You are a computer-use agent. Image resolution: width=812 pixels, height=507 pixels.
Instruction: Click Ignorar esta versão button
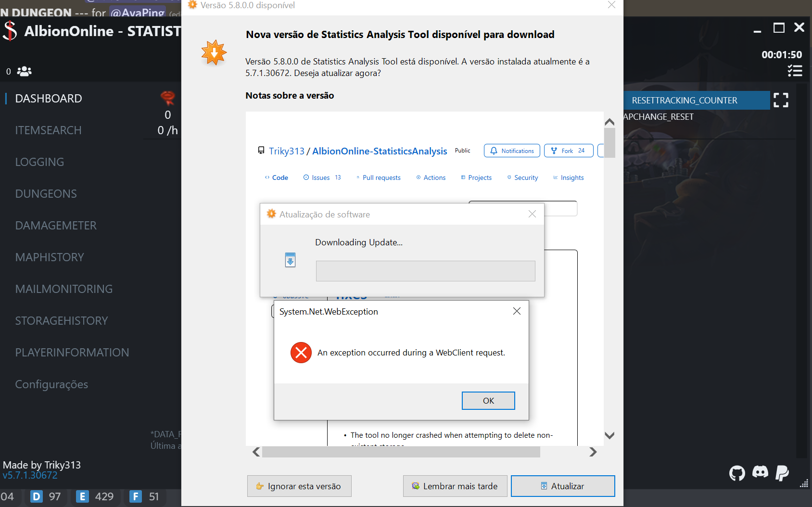pyautogui.click(x=299, y=486)
